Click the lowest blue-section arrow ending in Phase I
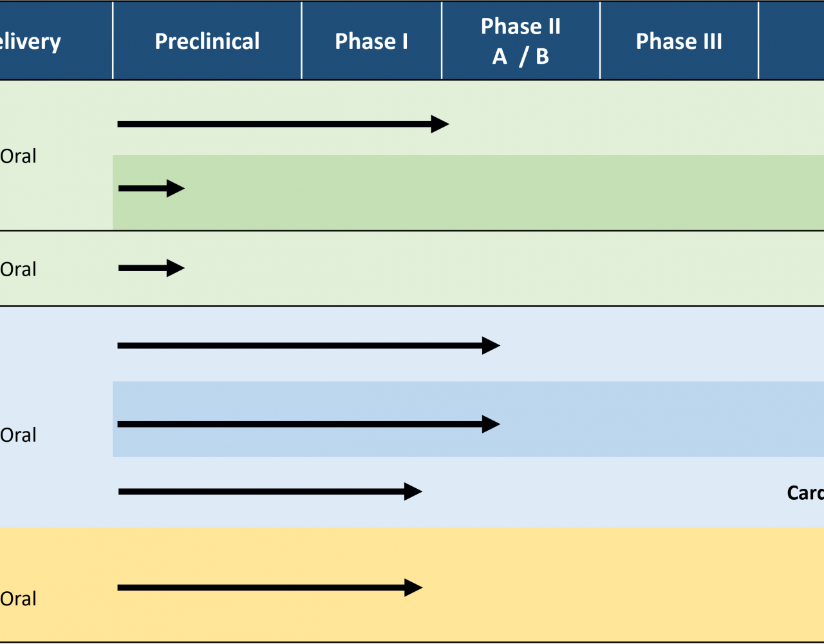The image size is (824, 644). [270, 491]
